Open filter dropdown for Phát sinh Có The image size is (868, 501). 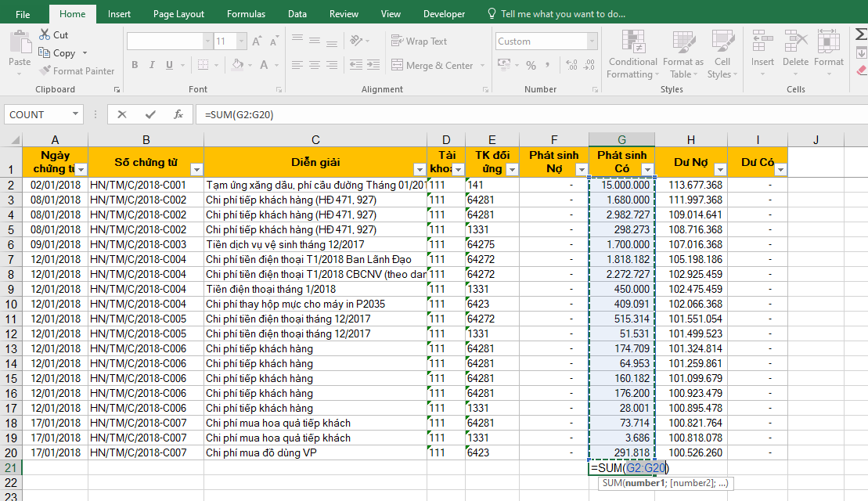pos(647,170)
